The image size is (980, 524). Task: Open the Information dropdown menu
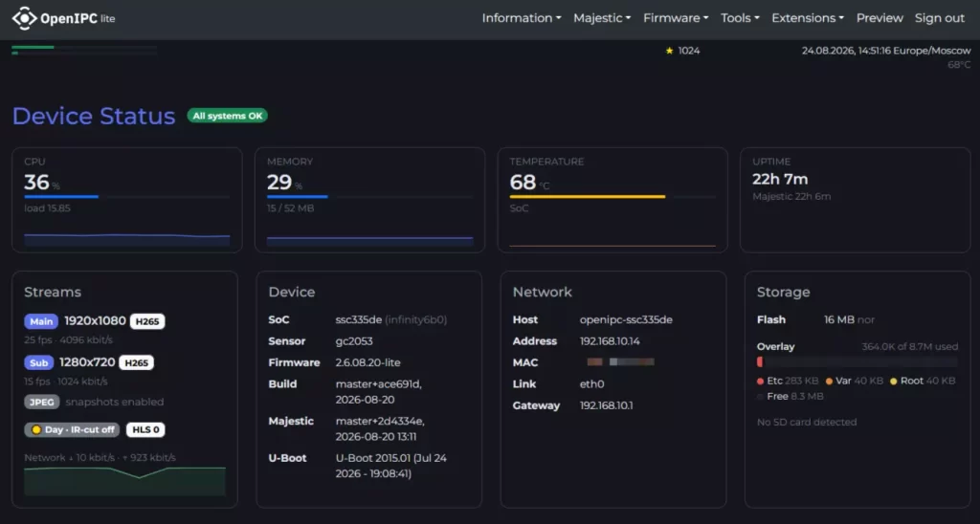coord(522,18)
